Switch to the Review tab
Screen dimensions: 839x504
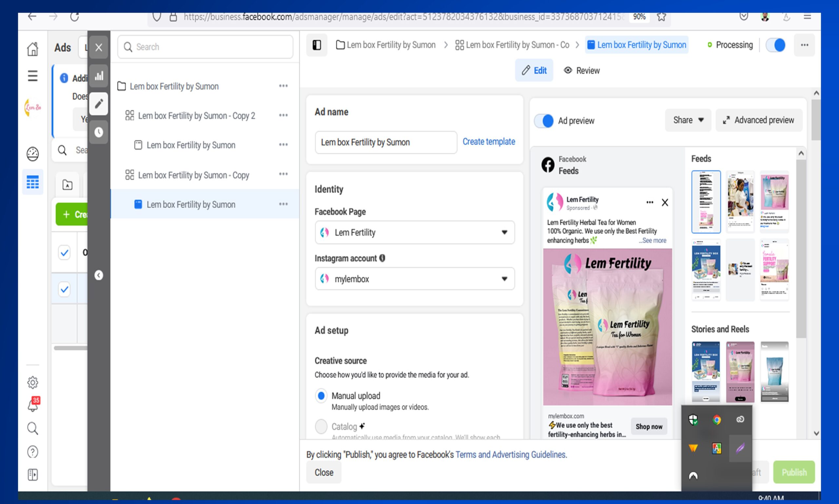coord(581,70)
